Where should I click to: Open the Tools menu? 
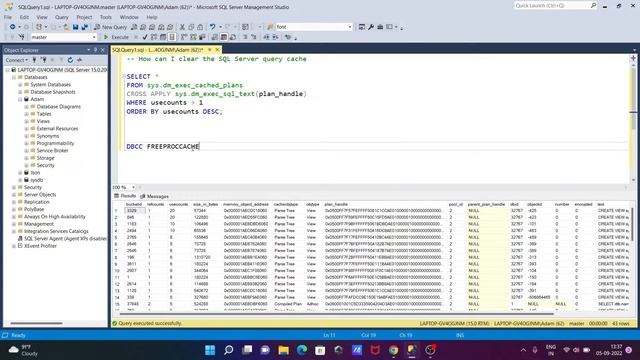(106, 17)
